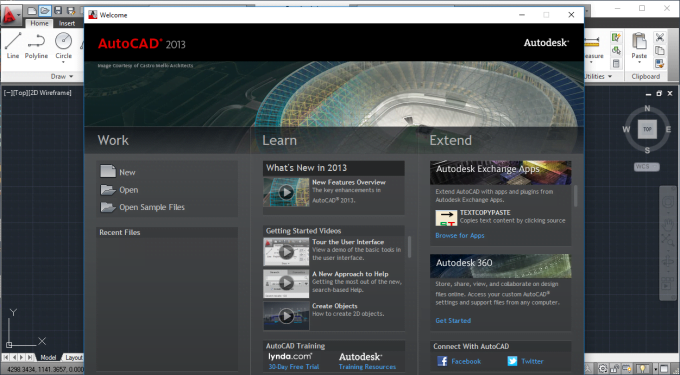680x375 pixels.
Task: Click the Twitter bird icon
Action: point(512,361)
